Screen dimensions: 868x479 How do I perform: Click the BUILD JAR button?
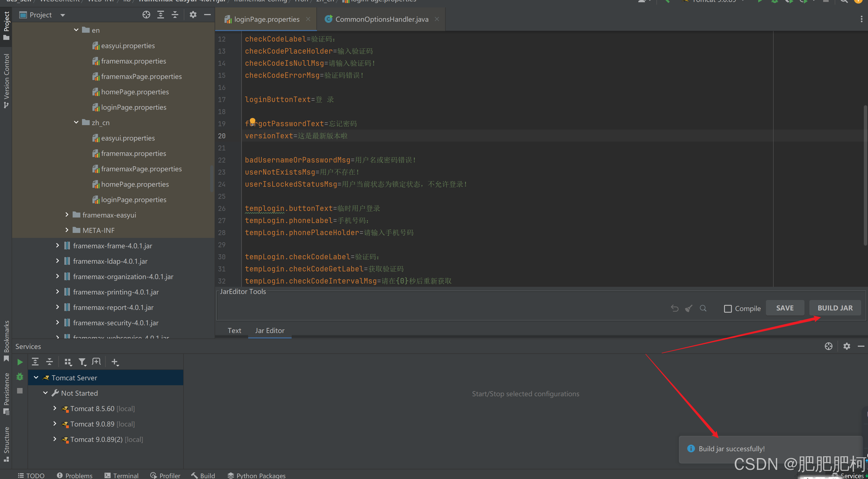tap(835, 308)
